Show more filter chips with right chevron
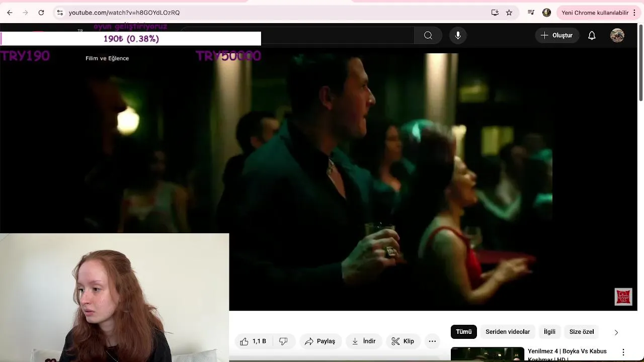Screen dimensions: 644x362 pos(616,332)
